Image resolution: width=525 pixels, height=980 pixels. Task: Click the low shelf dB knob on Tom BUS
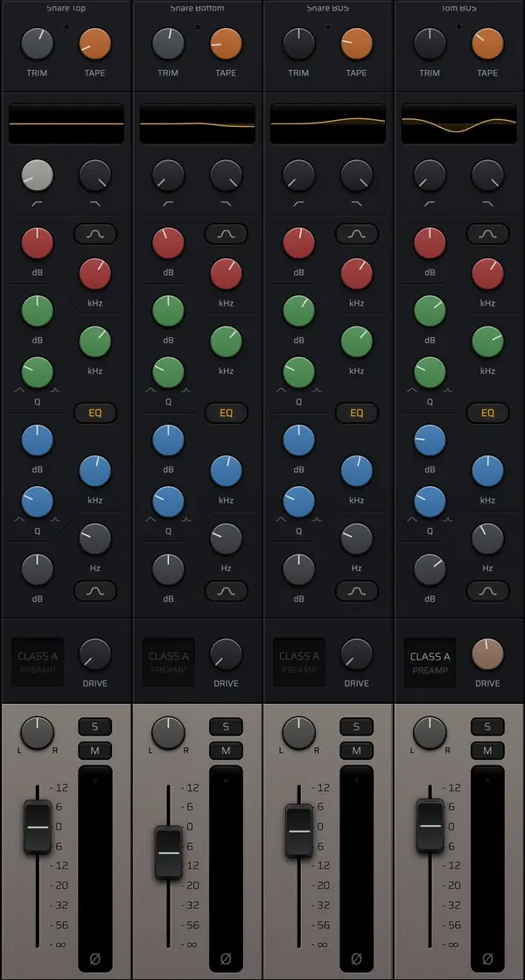click(430, 569)
